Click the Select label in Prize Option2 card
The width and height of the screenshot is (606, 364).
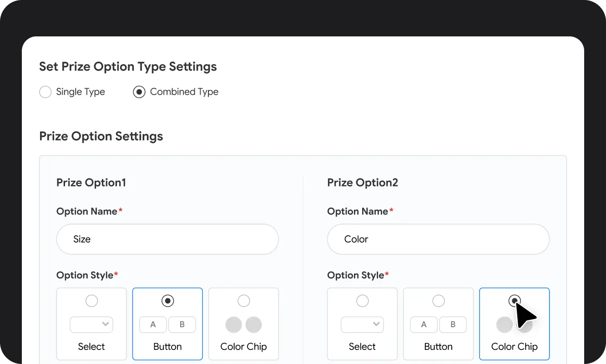click(x=362, y=347)
